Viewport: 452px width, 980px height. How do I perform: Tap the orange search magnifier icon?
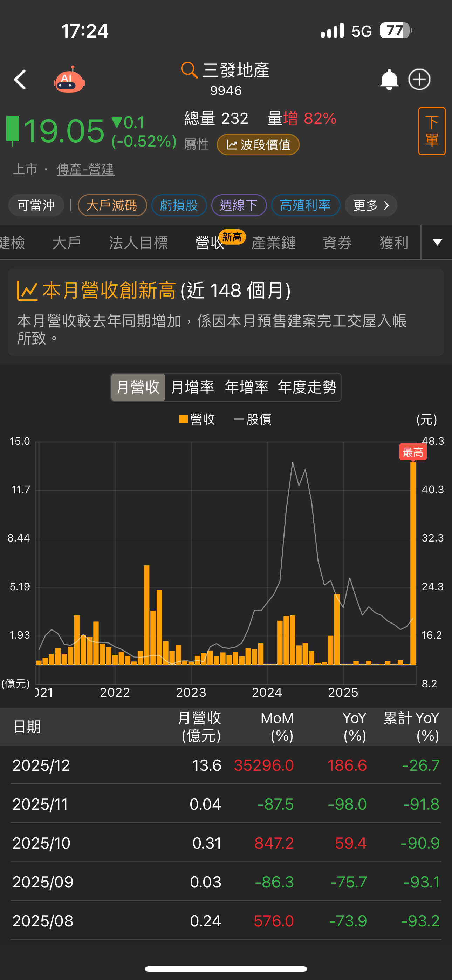point(189,70)
